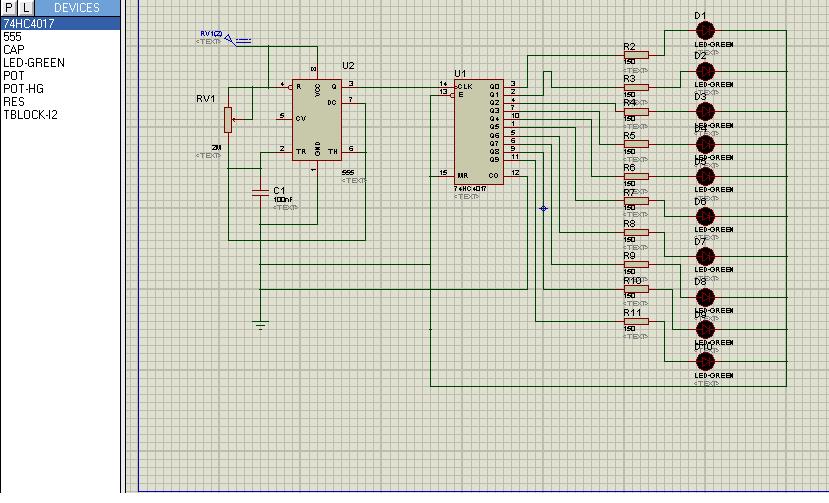Select the D8 green LED
The width and height of the screenshot is (829, 503).
705,297
